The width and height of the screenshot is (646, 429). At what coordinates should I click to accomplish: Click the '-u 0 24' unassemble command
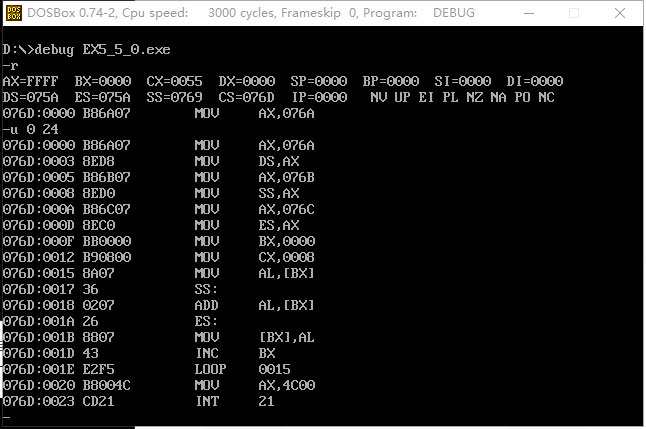(30, 129)
